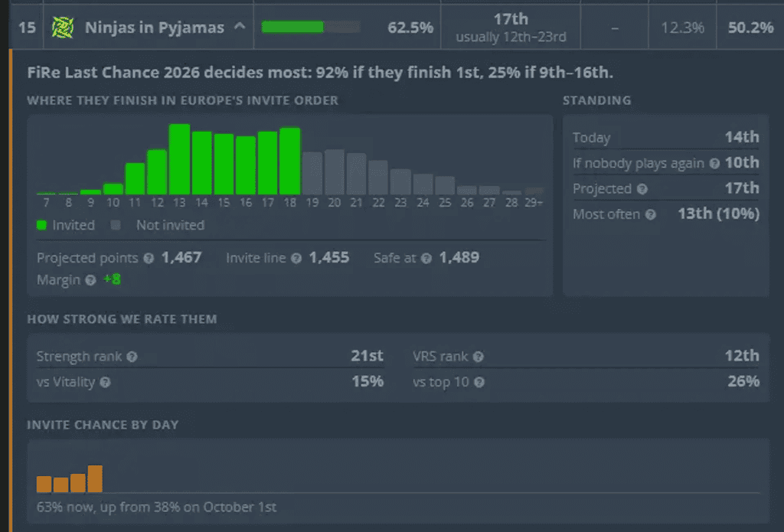Click the margin value +8
Screen dimensions: 784x532
tap(112, 279)
